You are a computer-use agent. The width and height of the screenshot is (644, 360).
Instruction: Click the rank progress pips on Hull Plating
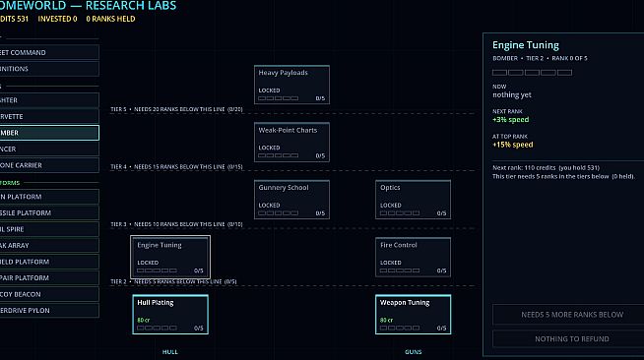click(x=157, y=328)
